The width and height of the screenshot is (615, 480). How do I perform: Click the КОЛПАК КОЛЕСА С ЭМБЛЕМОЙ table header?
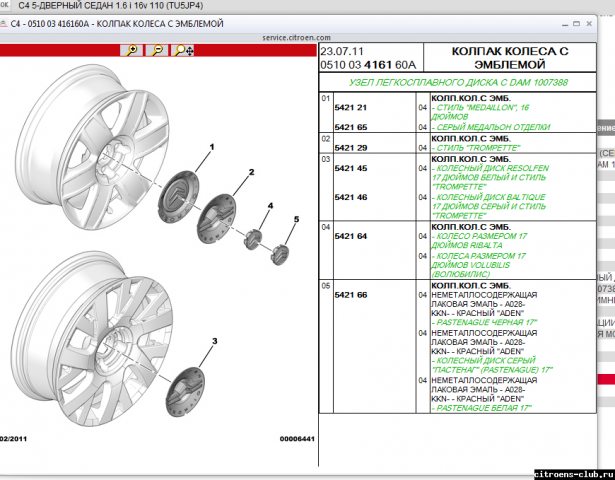[499, 57]
